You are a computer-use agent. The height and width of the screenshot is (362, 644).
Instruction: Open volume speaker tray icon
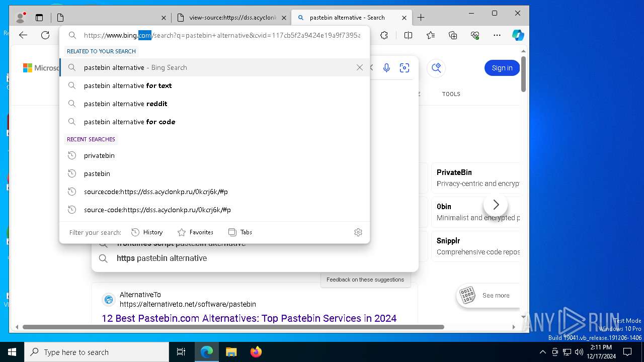(x=579, y=352)
